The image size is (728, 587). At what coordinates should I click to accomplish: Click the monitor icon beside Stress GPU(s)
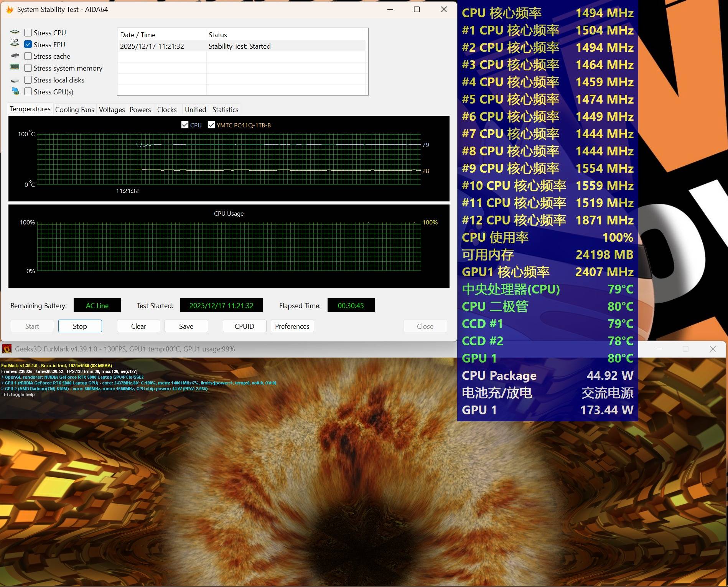[x=15, y=91]
